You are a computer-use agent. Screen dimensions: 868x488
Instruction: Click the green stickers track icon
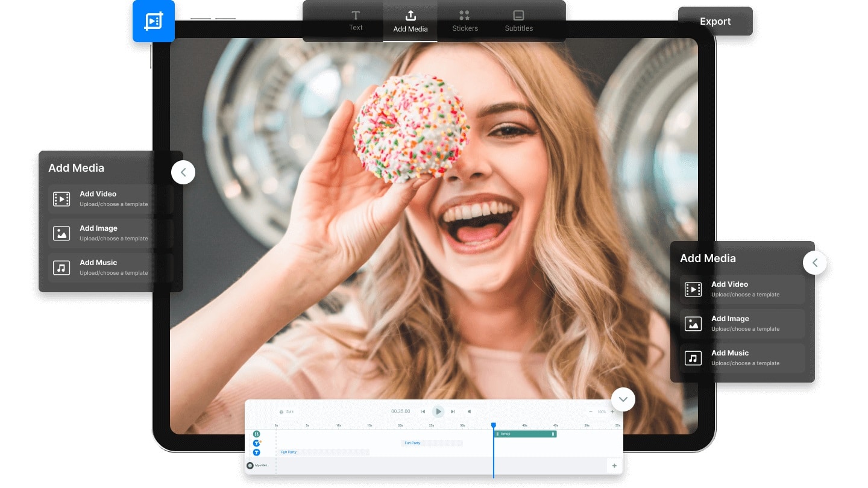point(256,433)
